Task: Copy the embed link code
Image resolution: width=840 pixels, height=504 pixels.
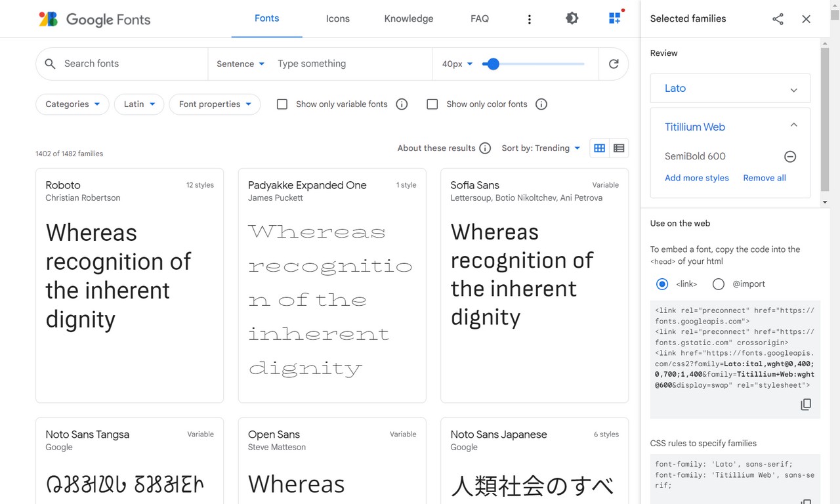Action: pos(806,404)
